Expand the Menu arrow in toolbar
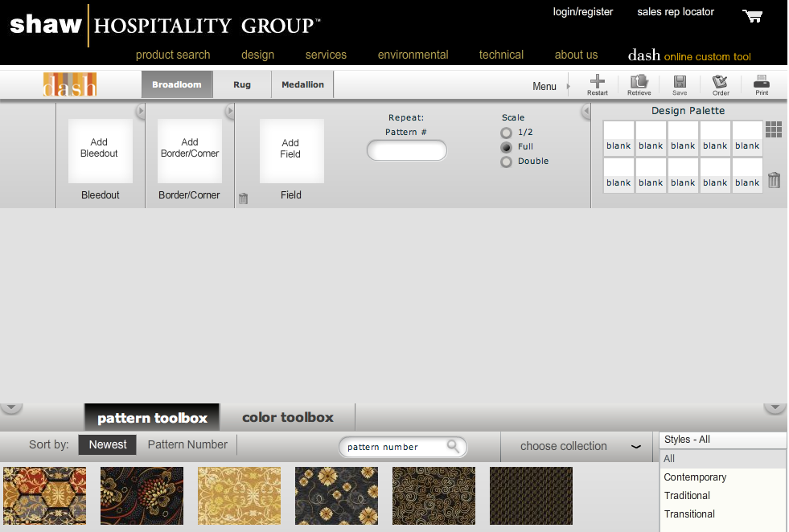This screenshot has width=789, height=532. click(x=568, y=87)
